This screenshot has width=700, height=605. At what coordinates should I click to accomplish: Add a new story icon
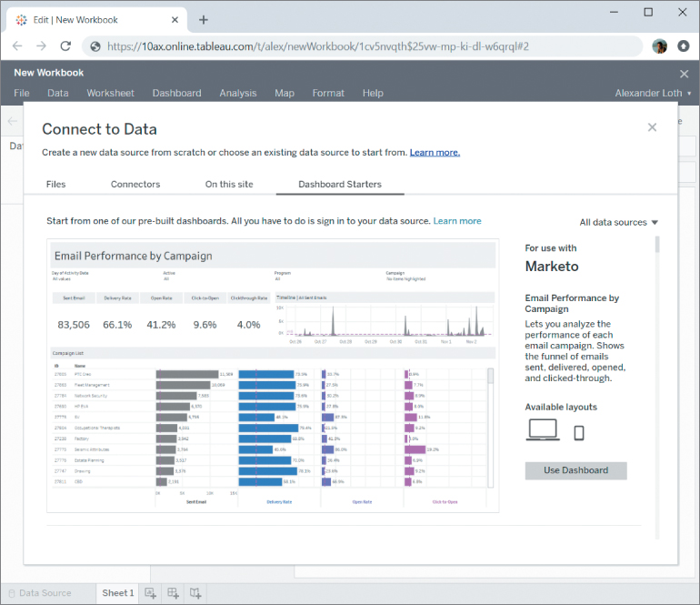195,593
